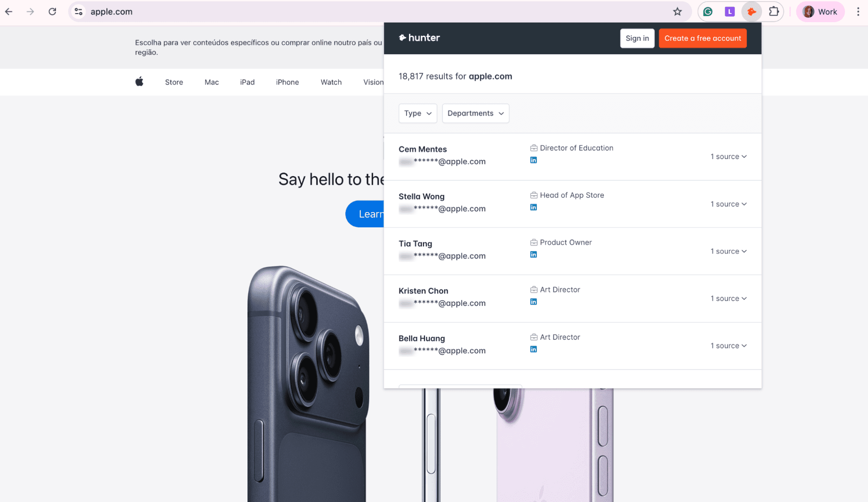Click Create a free account button
Viewport: 868px width, 502px height.
pyautogui.click(x=703, y=38)
